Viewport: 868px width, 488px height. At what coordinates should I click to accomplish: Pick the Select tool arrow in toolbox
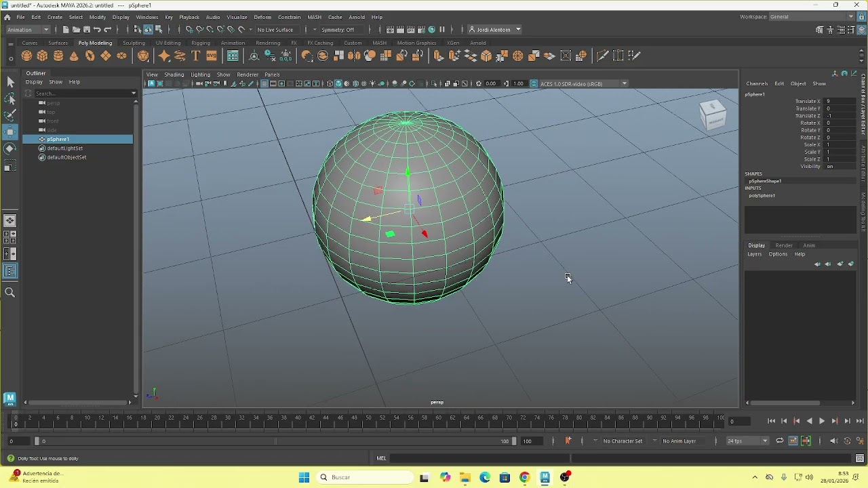point(10,82)
